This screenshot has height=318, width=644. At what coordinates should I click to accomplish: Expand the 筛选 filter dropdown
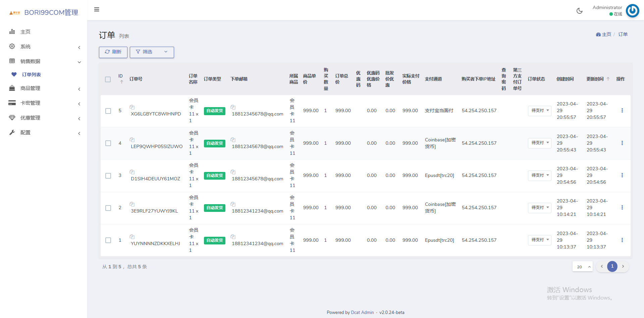click(152, 52)
